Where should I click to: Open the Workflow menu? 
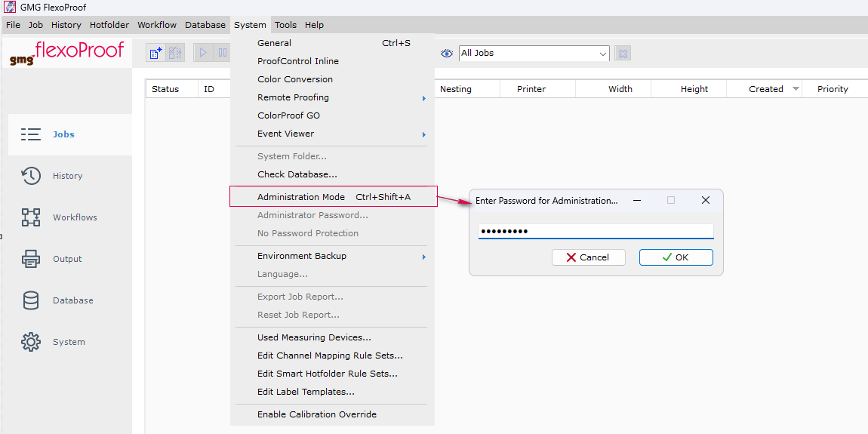[x=157, y=25]
